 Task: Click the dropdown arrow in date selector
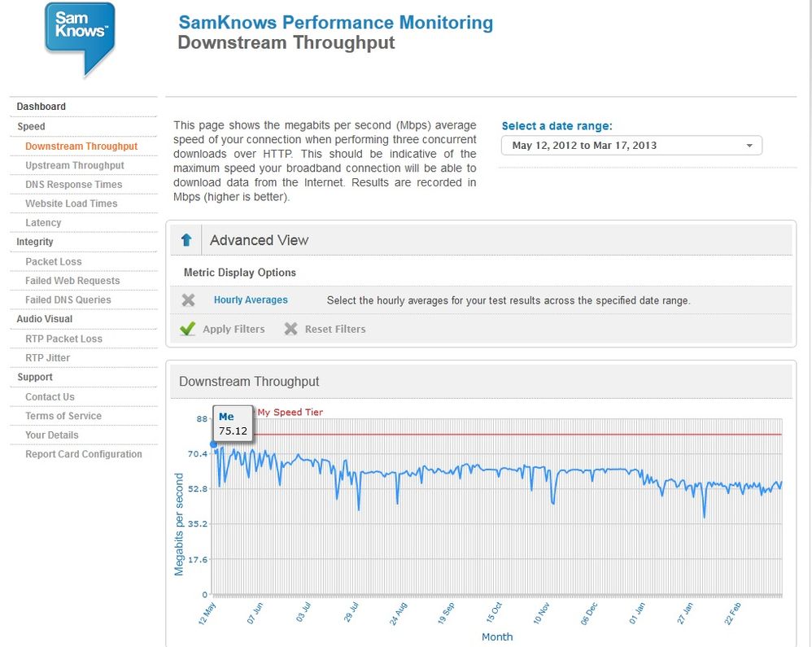tap(749, 146)
